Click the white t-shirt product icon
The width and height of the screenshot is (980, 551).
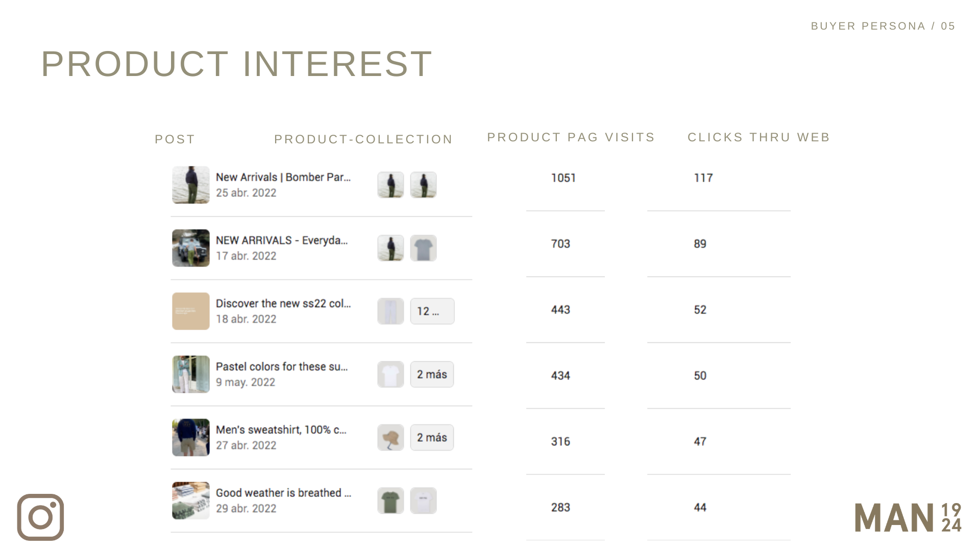[390, 374]
